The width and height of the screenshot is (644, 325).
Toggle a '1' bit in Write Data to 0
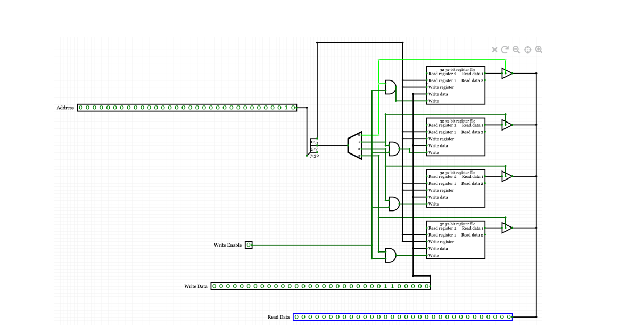[x=386, y=286]
